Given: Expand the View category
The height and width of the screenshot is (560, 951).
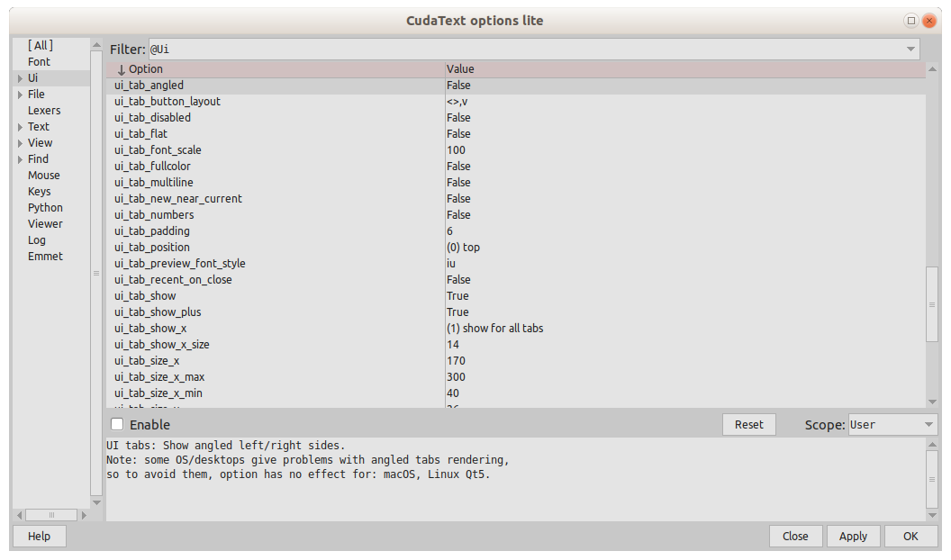Looking at the screenshot, I should [20, 143].
